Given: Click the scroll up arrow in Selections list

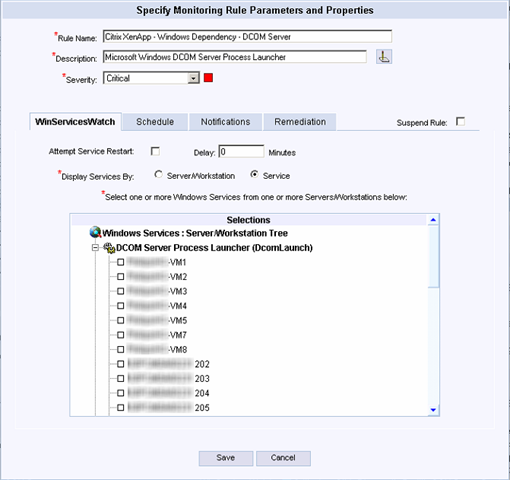Looking at the screenshot, I should pos(433,220).
